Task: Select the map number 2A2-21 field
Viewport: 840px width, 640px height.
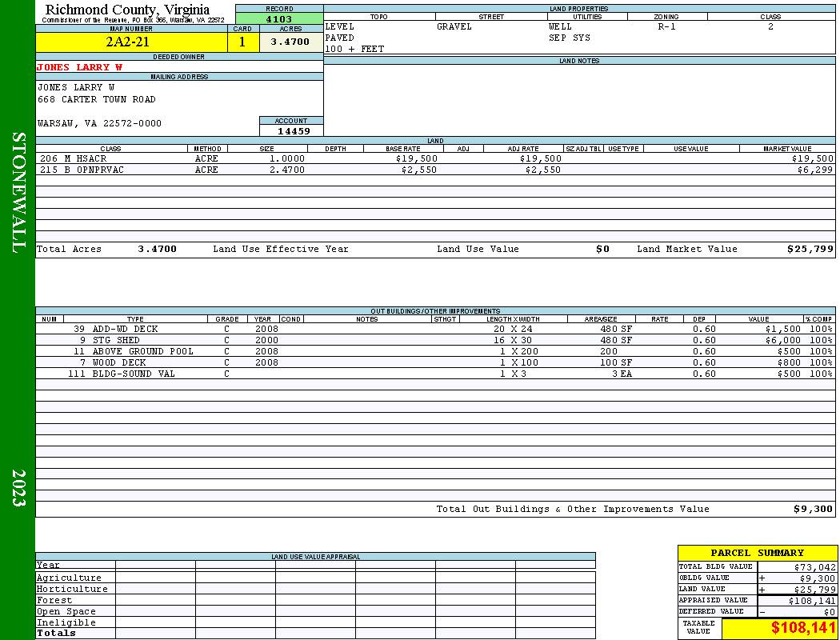Action: click(x=131, y=42)
